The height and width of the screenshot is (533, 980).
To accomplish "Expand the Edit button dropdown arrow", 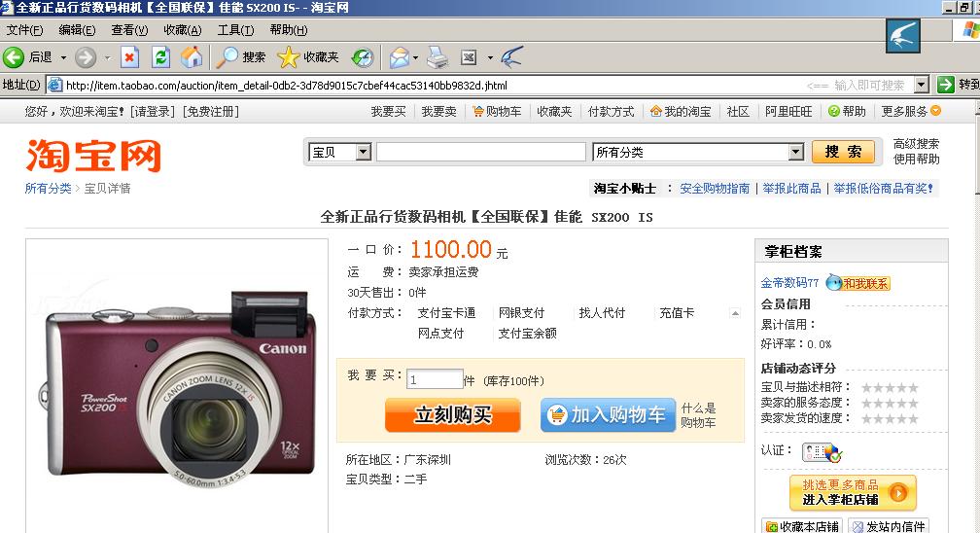I will 490,57.
